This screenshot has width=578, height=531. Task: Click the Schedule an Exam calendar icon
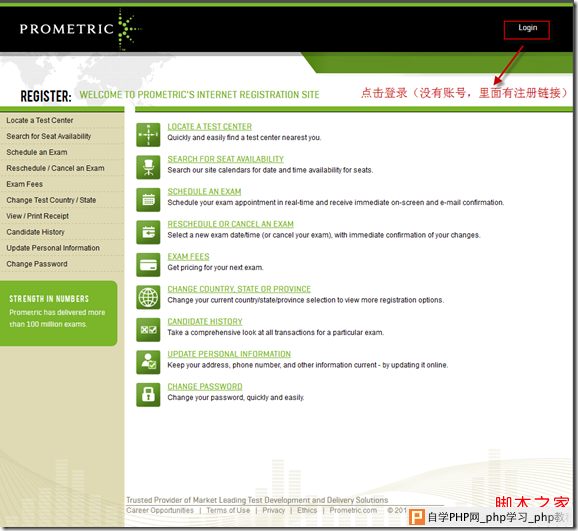[148, 199]
